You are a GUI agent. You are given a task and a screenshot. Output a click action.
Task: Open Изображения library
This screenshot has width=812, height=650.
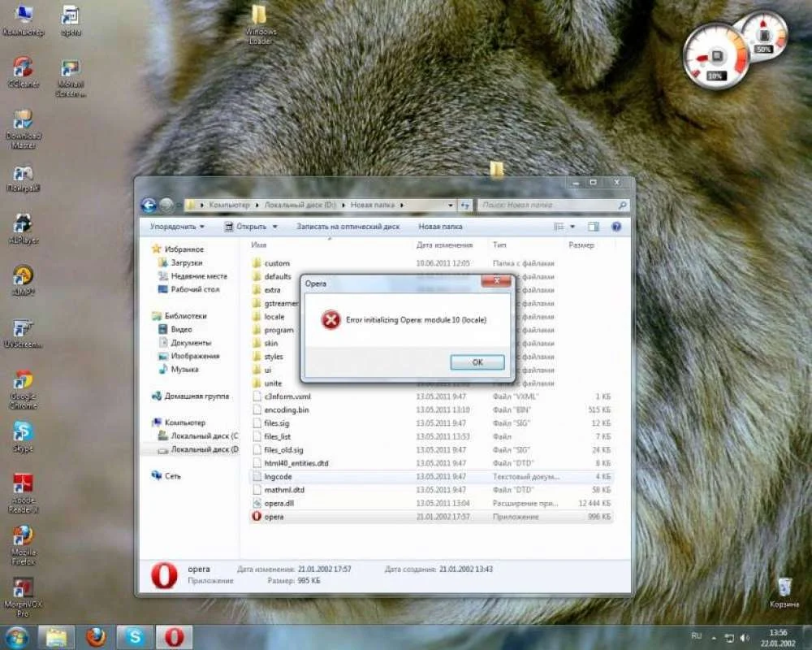(x=195, y=356)
